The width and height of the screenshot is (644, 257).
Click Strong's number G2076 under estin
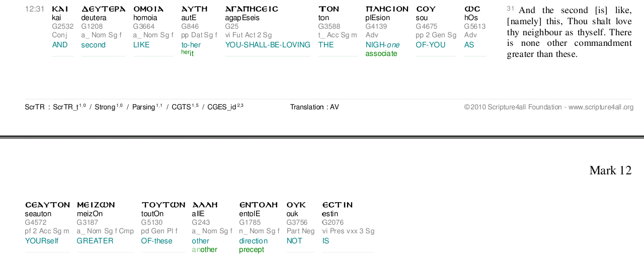(333, 222)
